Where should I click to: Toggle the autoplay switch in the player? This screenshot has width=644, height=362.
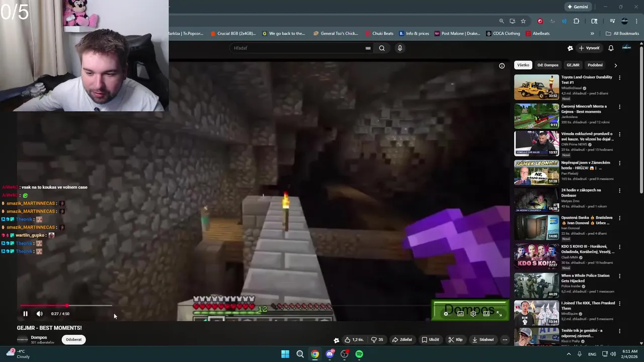[x=446, y=314]
